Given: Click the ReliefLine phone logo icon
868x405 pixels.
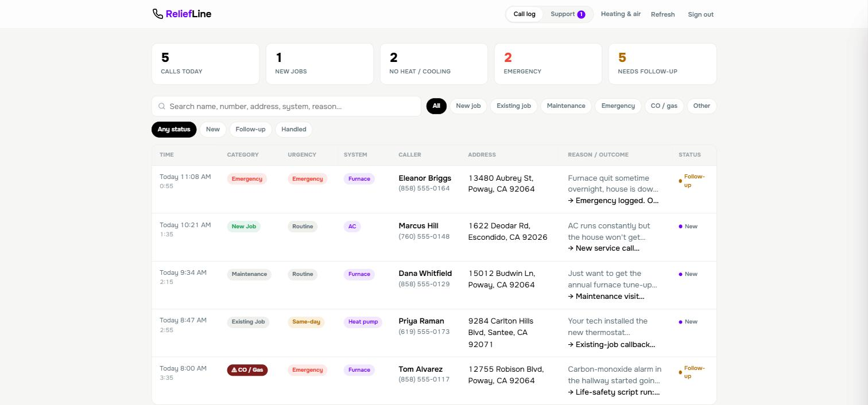Looking at the screenshot, I should [x=157, y=14].
